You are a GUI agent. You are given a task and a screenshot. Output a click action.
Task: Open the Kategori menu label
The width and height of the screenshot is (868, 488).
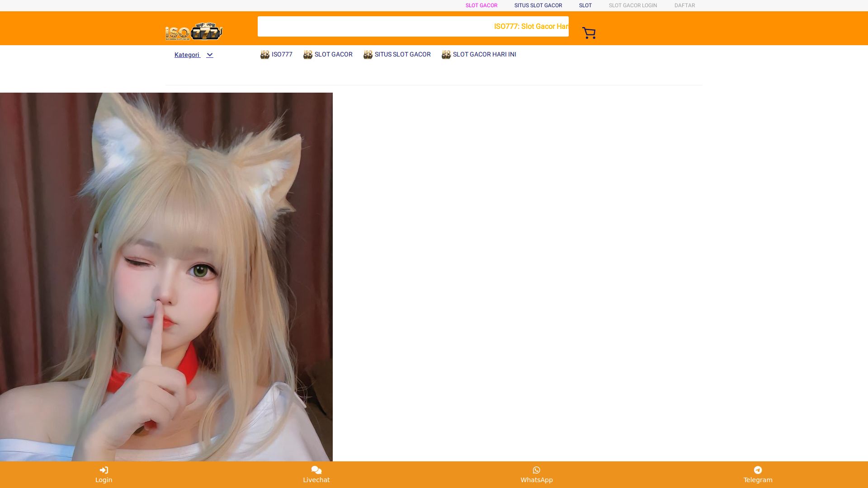[x=187, y=55]
